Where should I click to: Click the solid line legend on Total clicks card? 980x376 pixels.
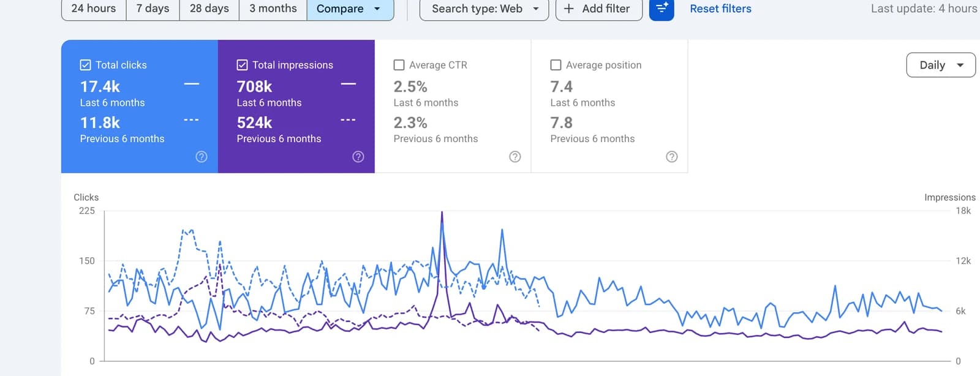pyautogui.click(x=192, y=84)
